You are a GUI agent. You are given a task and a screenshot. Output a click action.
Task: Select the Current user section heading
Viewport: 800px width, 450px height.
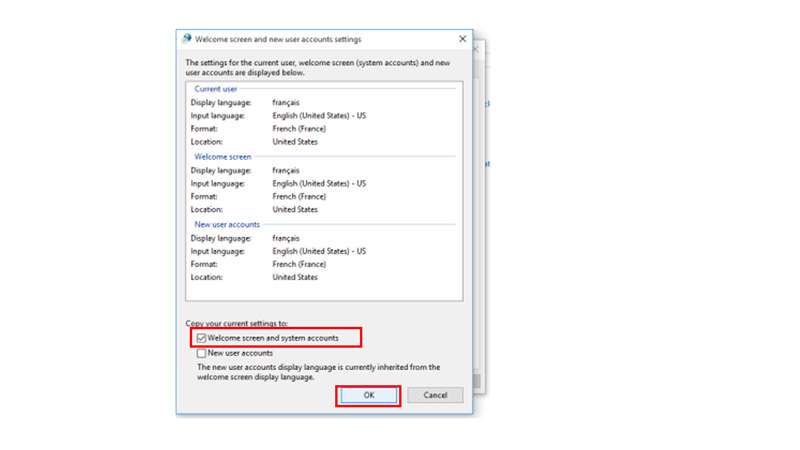(216, 89)
